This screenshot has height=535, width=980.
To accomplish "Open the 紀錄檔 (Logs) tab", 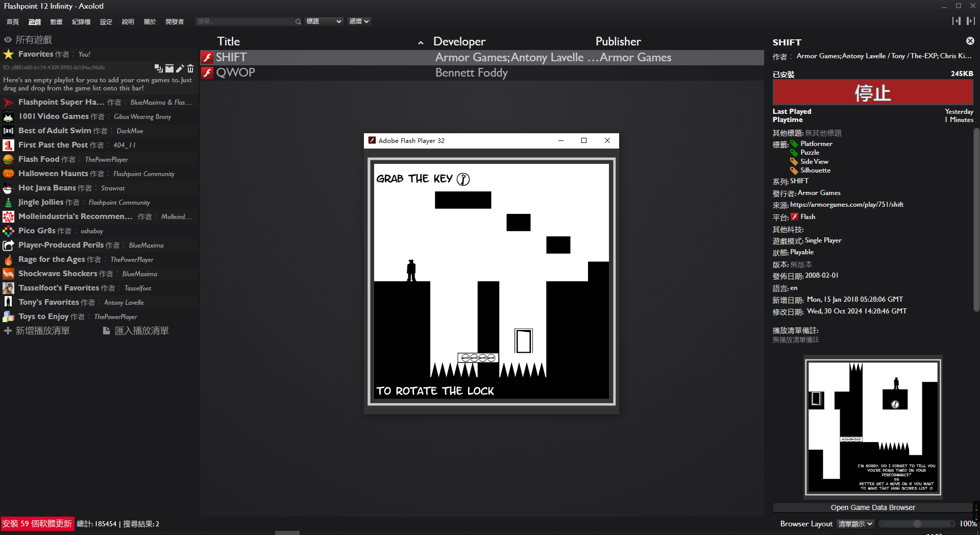I will (81, 21).
